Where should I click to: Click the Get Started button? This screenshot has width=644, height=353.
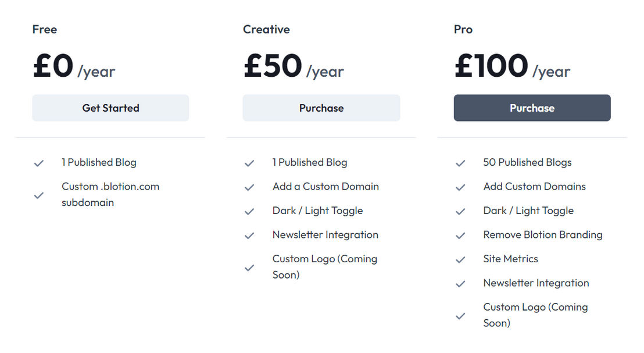coord(110,108)
